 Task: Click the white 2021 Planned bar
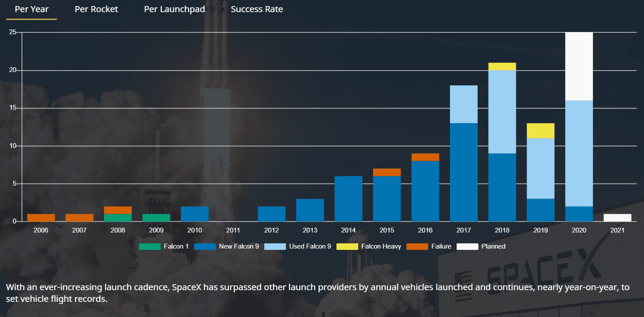617,218
